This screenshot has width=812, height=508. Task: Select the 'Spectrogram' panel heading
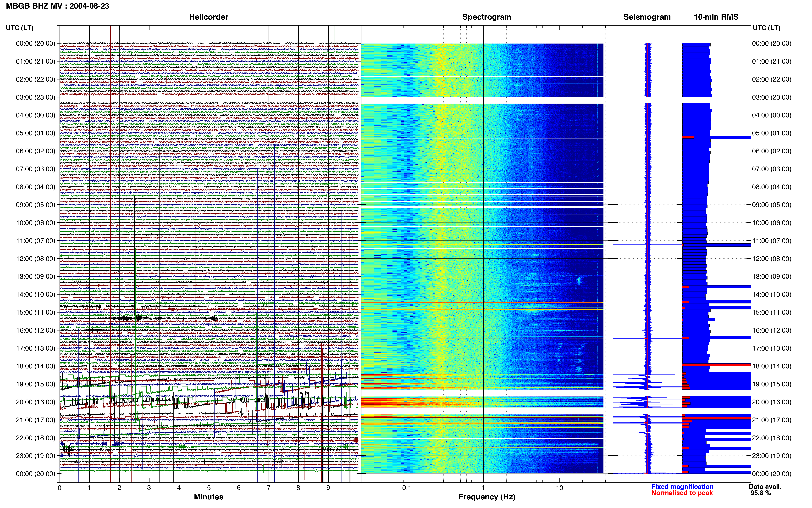pos(487,17)
